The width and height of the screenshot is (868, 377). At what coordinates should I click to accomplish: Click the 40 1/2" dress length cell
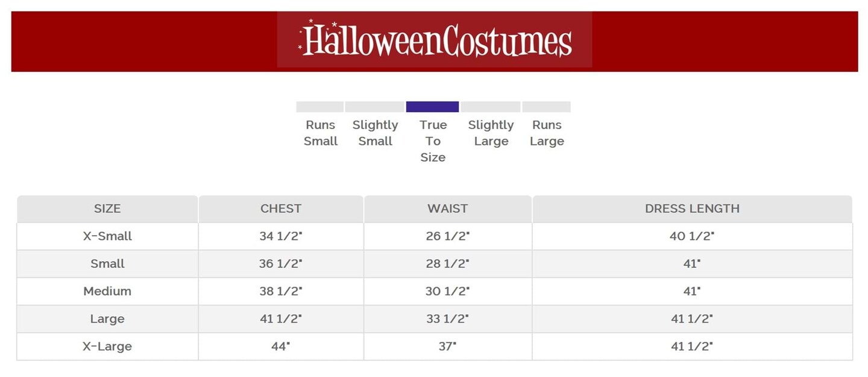(692, 236)
